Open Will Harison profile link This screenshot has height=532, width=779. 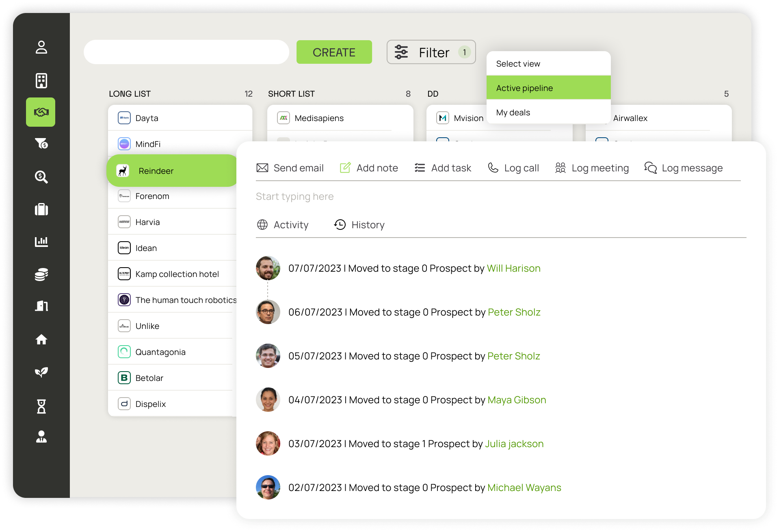[x=513, y=268]
